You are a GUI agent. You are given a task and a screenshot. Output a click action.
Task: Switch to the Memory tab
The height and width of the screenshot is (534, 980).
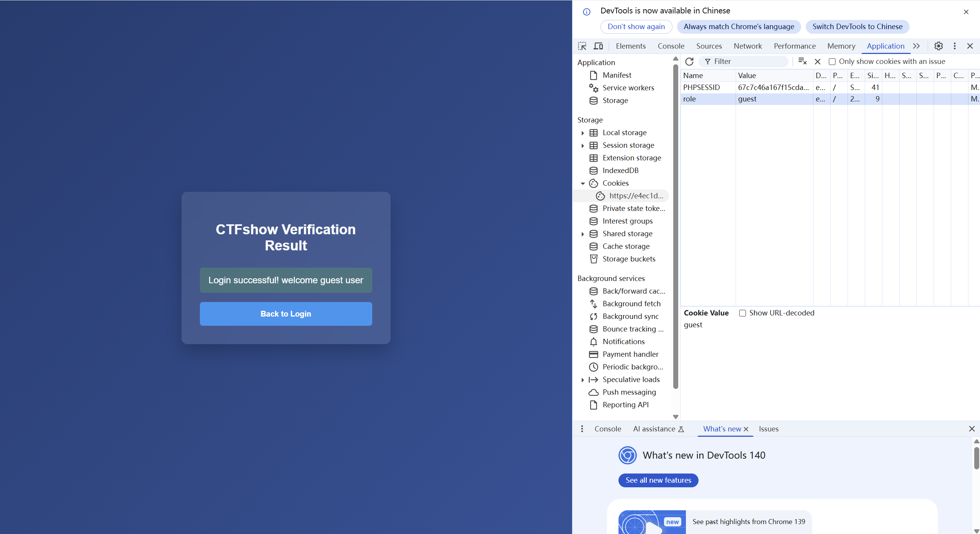[x=841, y=46]
